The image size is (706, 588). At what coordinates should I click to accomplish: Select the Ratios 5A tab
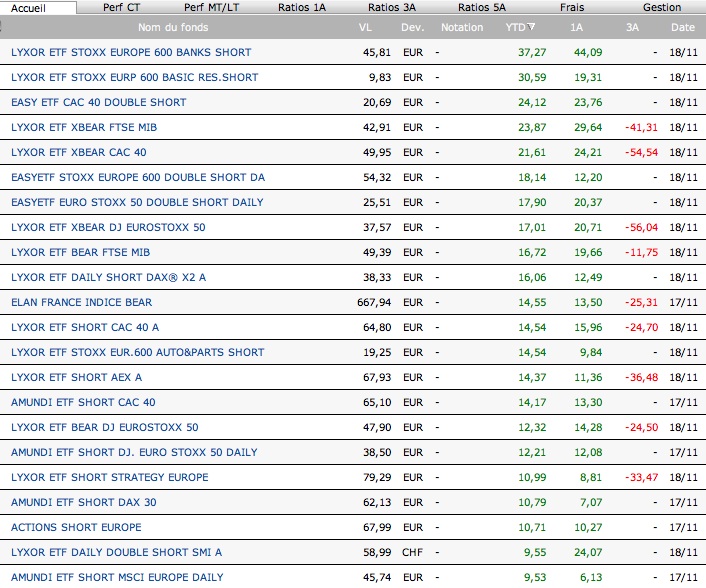click(482, 8)
